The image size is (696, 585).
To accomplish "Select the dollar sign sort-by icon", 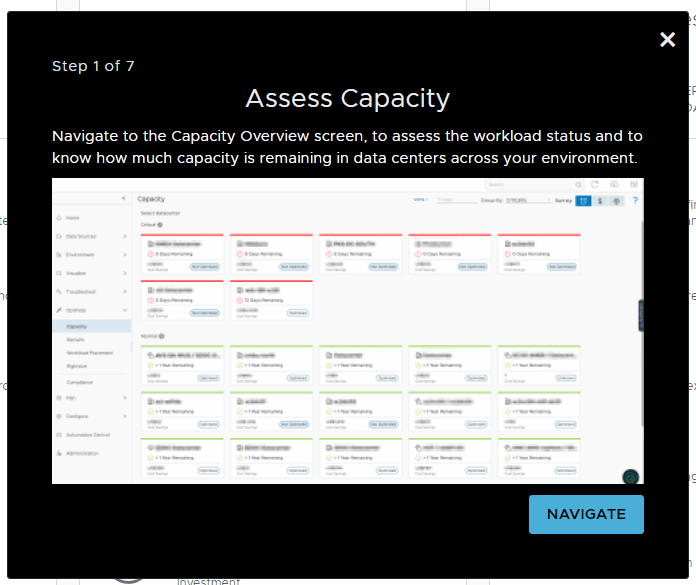I will pos(599,200).
